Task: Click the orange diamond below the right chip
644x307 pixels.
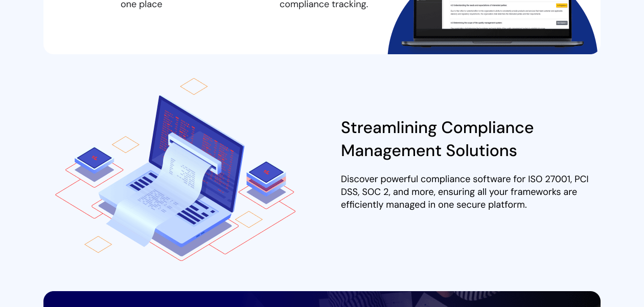Action: 249,220
